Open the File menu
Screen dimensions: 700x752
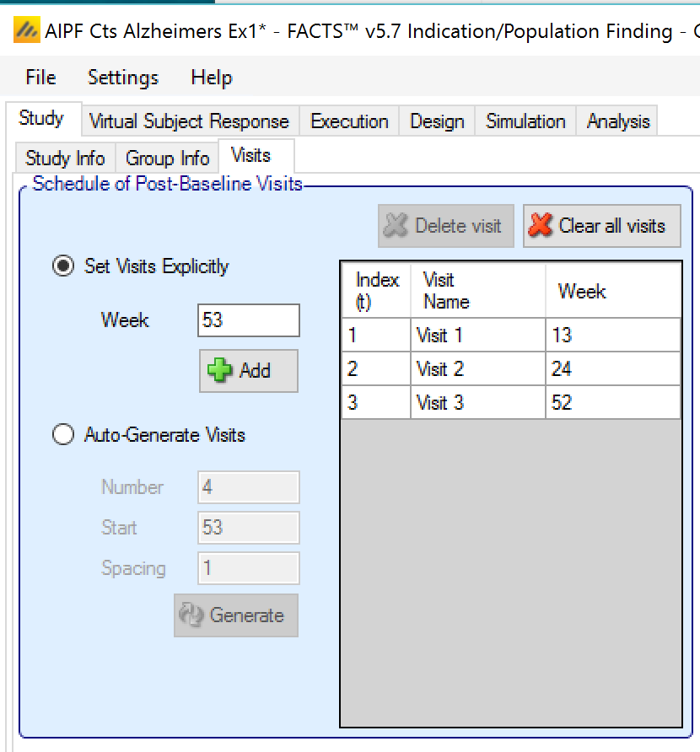(40, 78)
